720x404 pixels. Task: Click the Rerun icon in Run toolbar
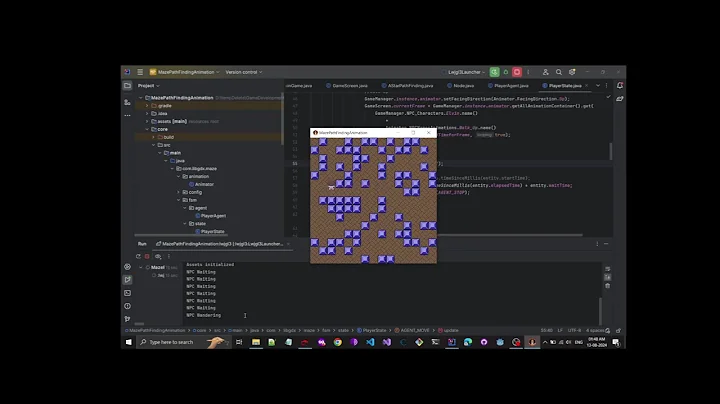point(138,257)
